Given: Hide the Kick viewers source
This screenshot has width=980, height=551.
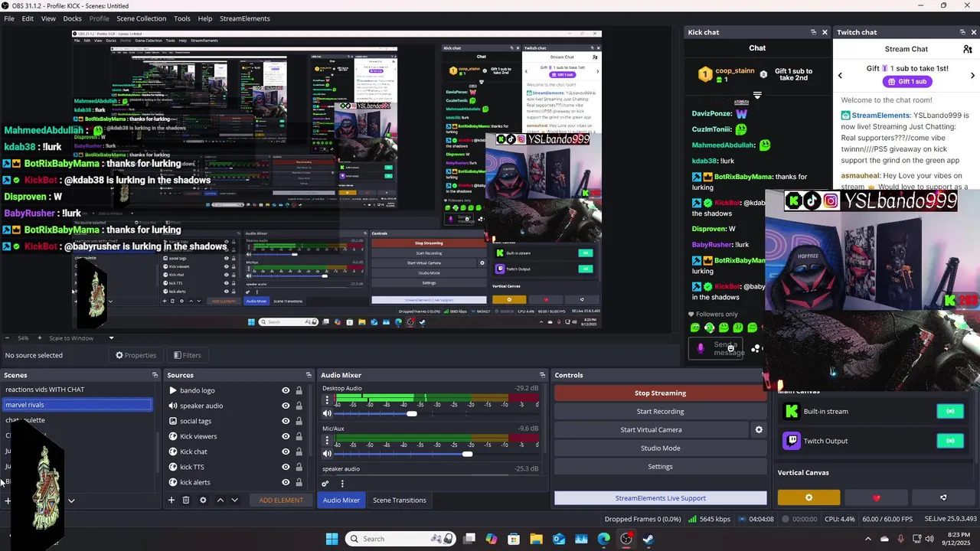Looking at the screenshot, I should [x=286, y=436].
